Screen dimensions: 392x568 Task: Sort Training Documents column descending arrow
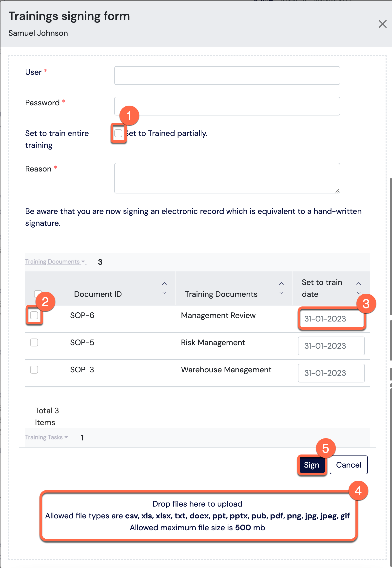pos(281,293)
